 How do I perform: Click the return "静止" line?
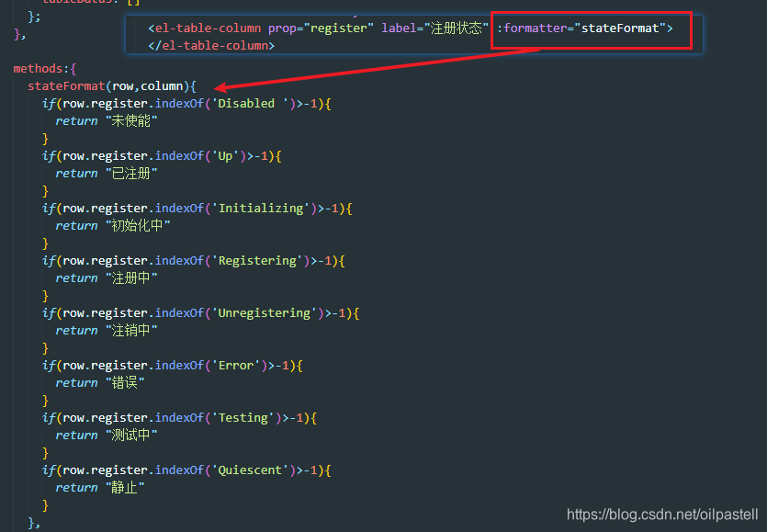pyautogui.click(x=100, y=488)
